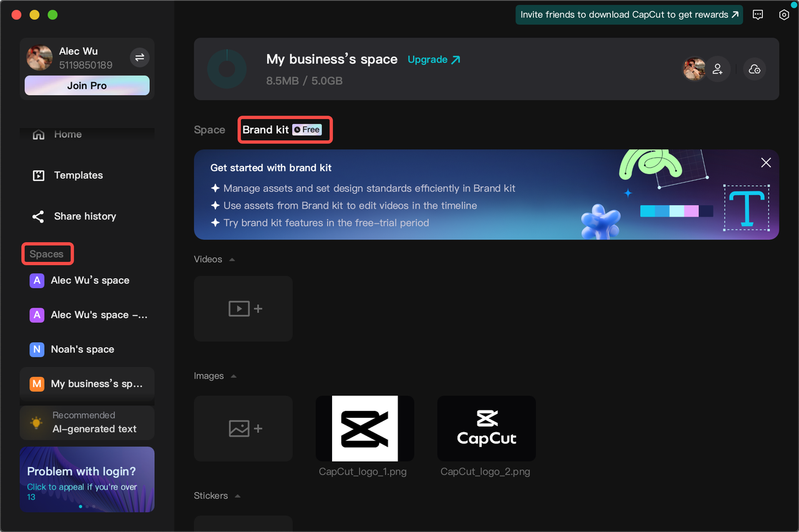Click the add image tile under Images
Viewport: 799px width, 532px height.
tap(243, 428)
